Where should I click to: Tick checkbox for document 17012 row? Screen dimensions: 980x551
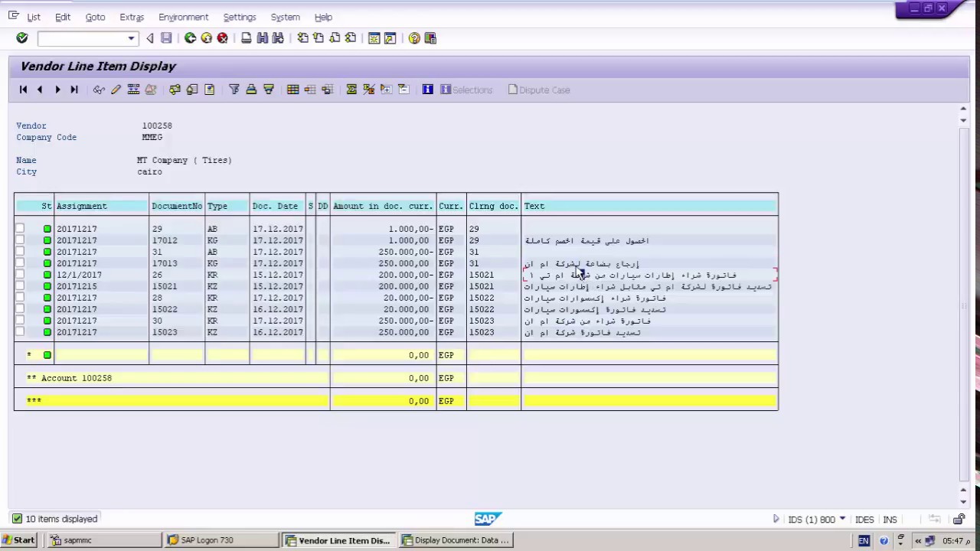[x=20, y=240]
